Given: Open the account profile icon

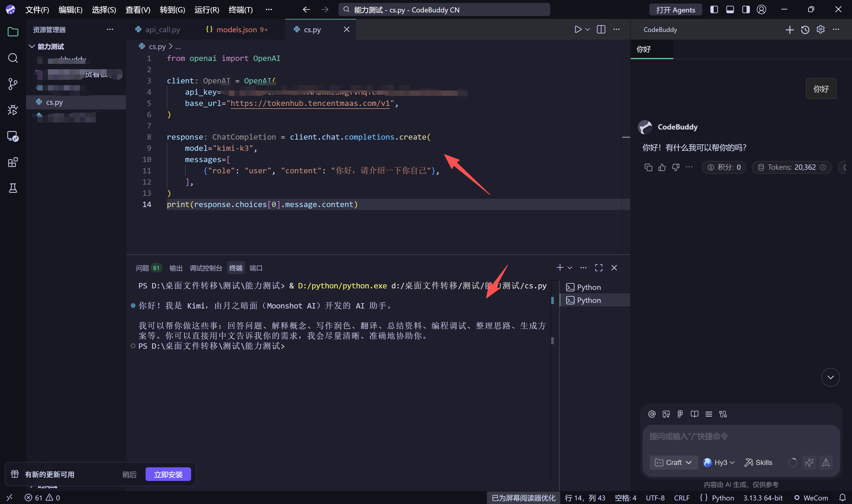Looking at the screenshot, I should (761, 9).
